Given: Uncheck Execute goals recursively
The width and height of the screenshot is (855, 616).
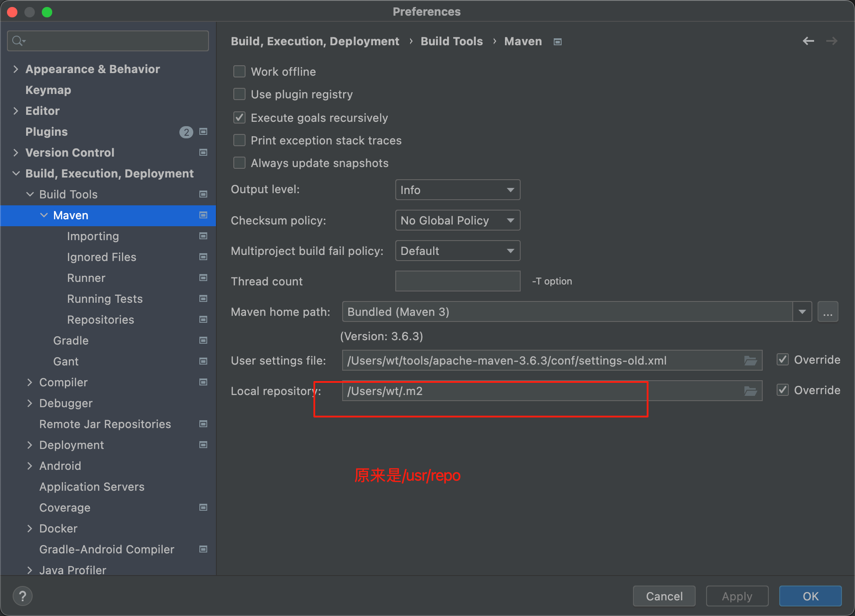Looking at the screenshot, I should 239,117.
